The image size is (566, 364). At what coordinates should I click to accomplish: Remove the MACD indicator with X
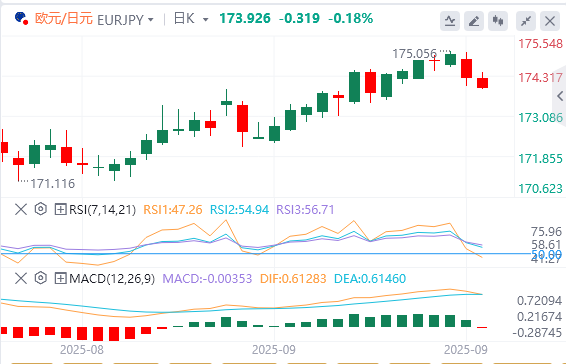pos(21,278)
